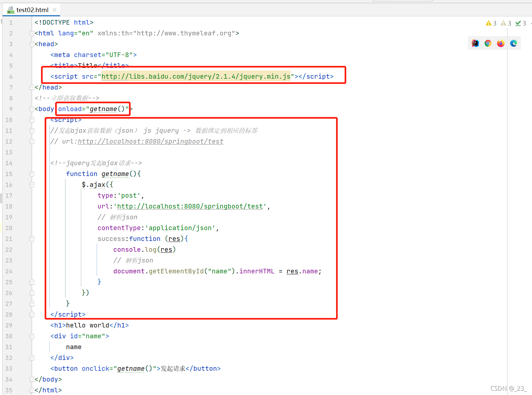Collapse the $.ajax fold at line 16
This screenshot has height=395, width=532.
32,185
